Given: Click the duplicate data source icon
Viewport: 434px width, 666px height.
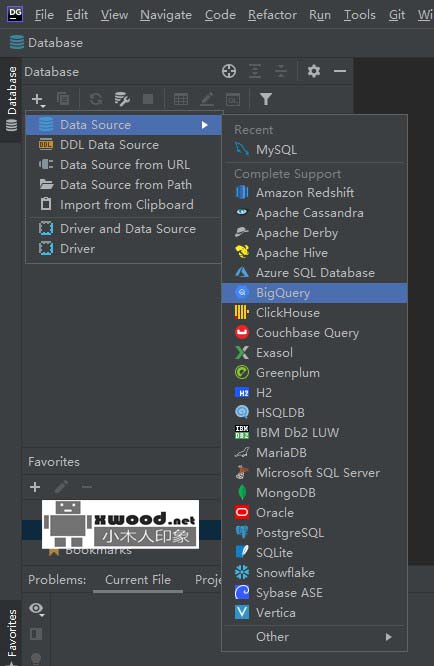Looking at the screenshot, I should [x=63, y=99].
